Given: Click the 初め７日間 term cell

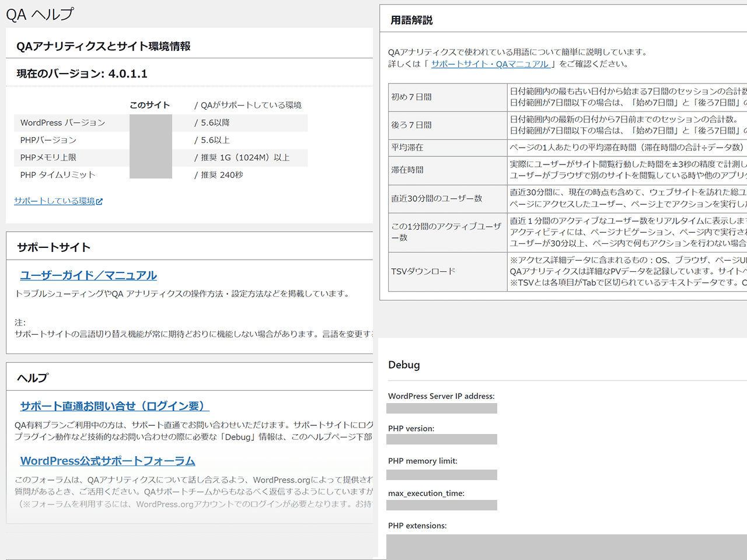Looking at the screenshot, I should pyautogui.click(x=448, y=97).
